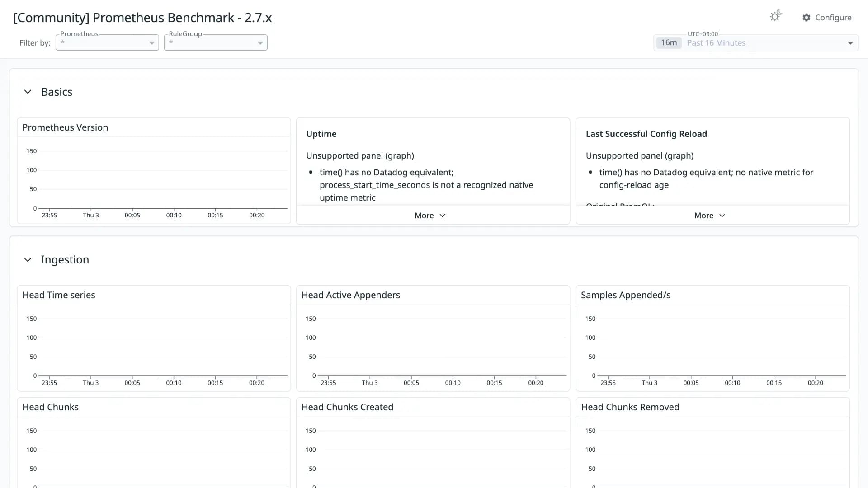Click the Head Time series graph area
868x488 pixels.
tap(154, 347)
